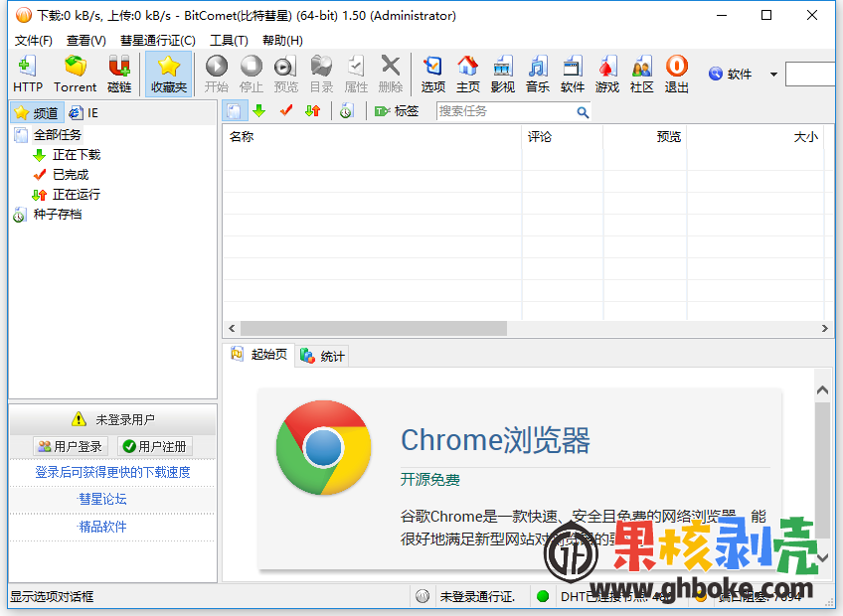The image size is (843, 616).
Task: Click the task list scroll-right arrow
Action: click(x=825, y=328)
